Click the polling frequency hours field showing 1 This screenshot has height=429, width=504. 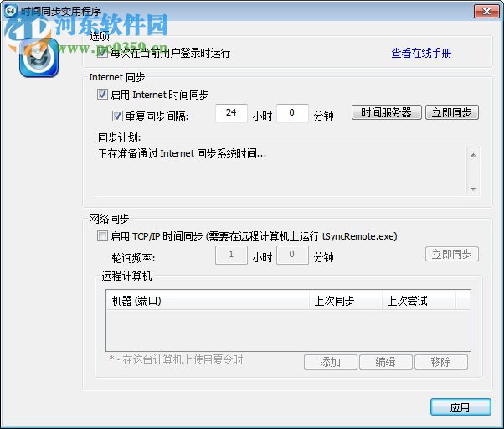click(x=231, y=255)
